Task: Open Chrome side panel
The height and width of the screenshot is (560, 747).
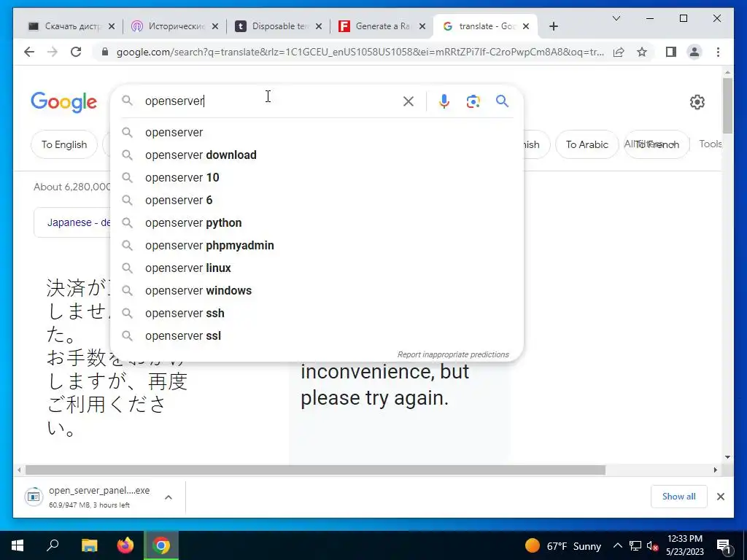Action: (x=671, y=52)
